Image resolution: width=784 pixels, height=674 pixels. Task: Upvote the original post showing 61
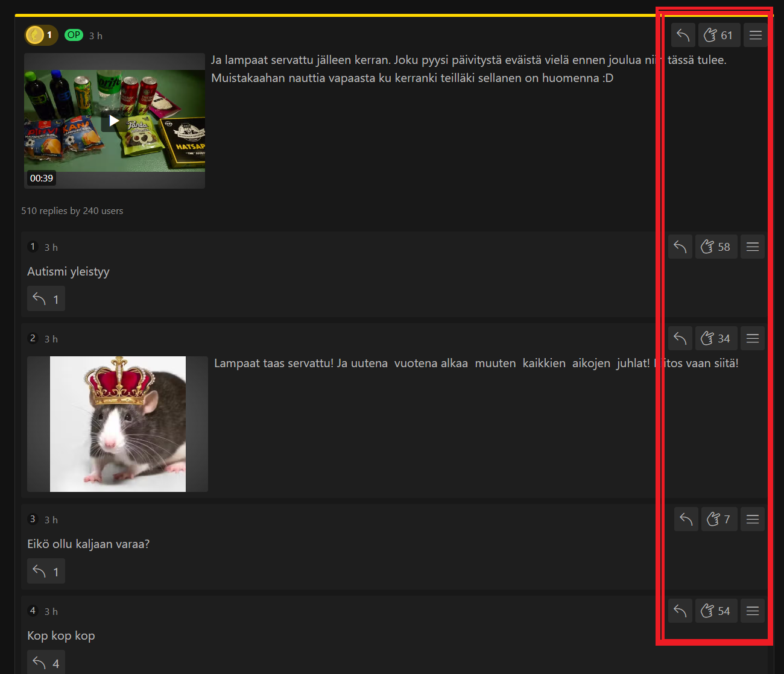pos(719,36)
